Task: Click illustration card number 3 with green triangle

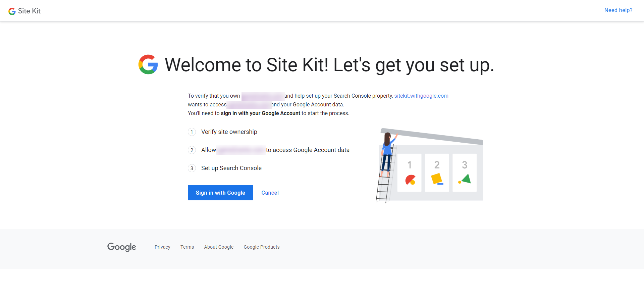Action: tap(465, 173)
